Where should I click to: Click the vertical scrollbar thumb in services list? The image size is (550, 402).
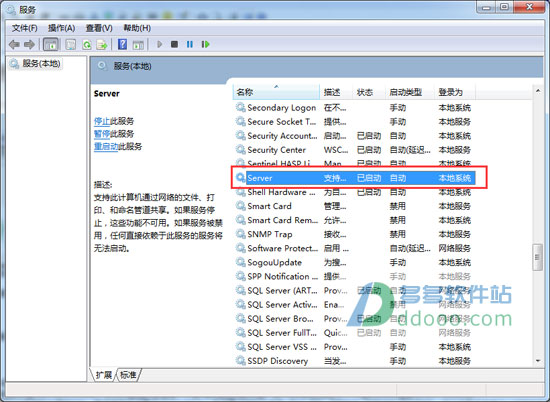537,257
